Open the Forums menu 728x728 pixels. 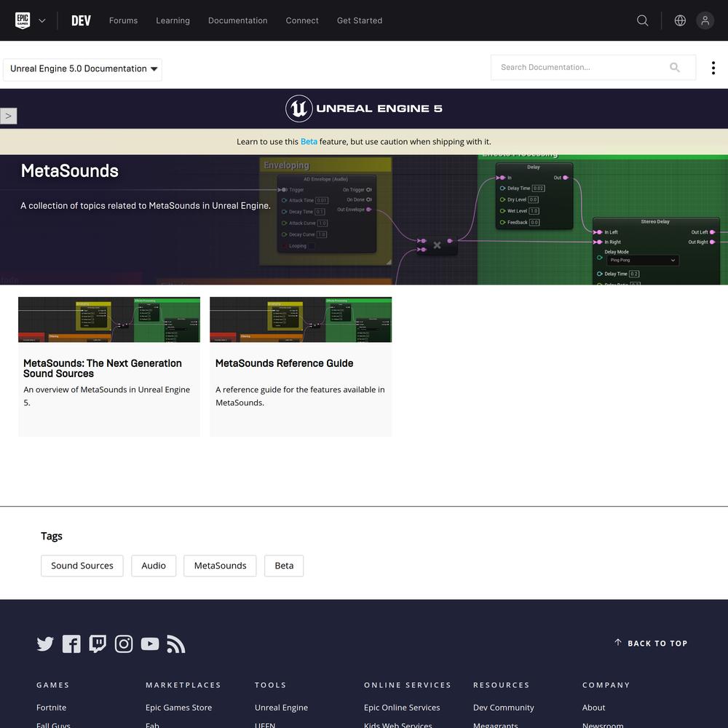coord(123,20)
